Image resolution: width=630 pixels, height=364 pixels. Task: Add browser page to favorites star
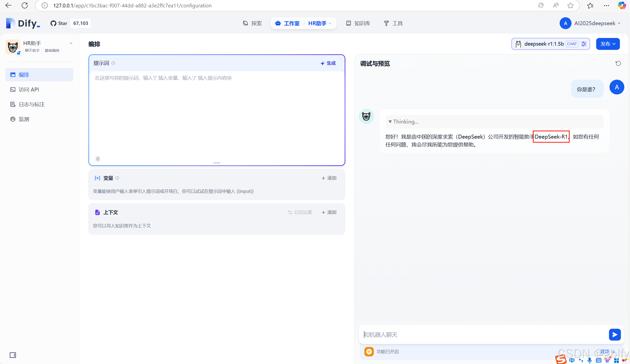[x=570, y=5]
